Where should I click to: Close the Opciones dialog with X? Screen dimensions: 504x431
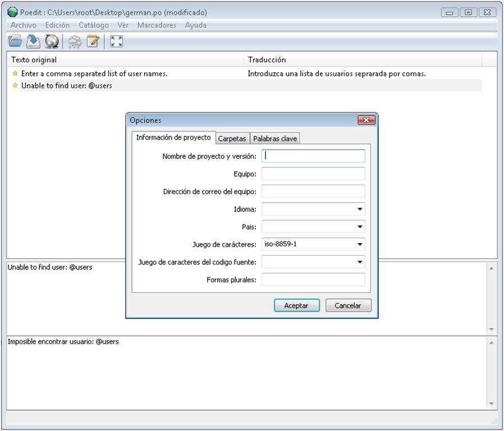(366, 120)
